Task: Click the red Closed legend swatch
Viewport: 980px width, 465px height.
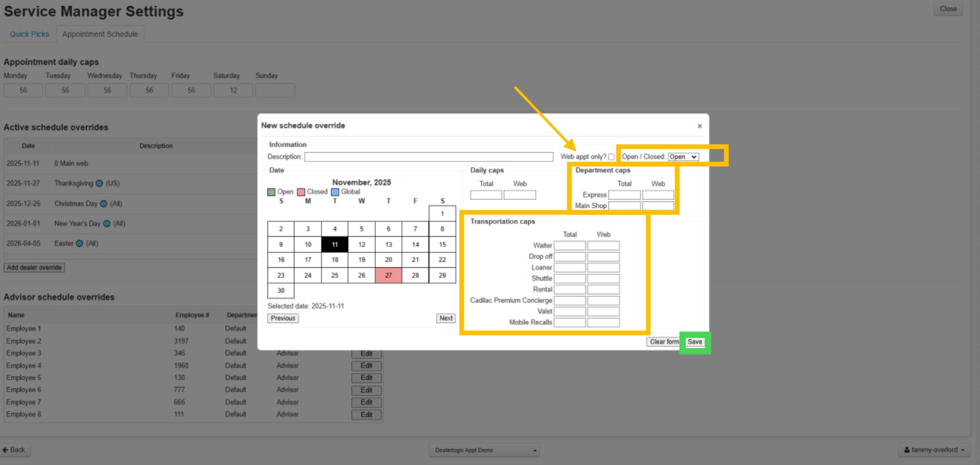Action: tap(301, 192)
